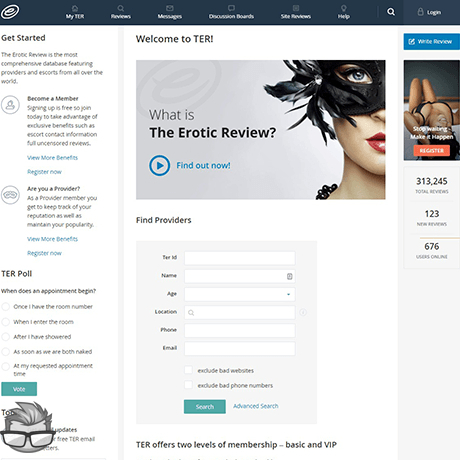Click the Login lock icon
Image resolution: width=460 pixels, height=460 pixels.
point(420,12)
